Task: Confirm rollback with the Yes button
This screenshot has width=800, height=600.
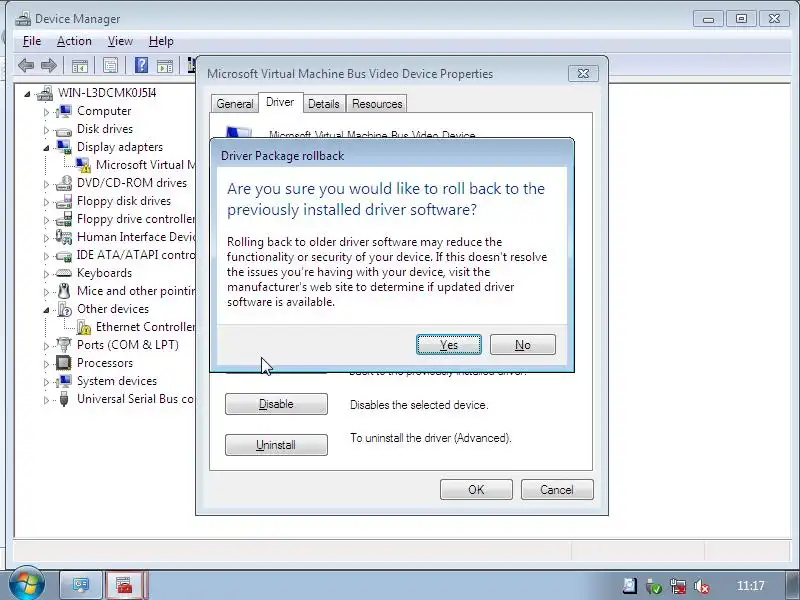Action: [x=449, y=345]
